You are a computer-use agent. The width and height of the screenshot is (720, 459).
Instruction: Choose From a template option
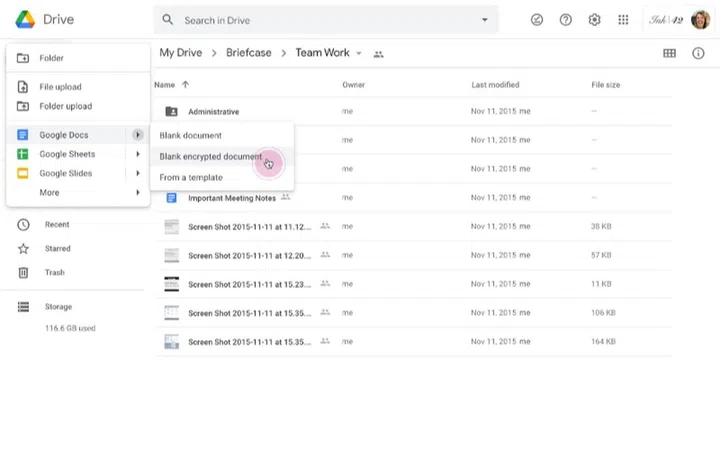click(191, 177)
